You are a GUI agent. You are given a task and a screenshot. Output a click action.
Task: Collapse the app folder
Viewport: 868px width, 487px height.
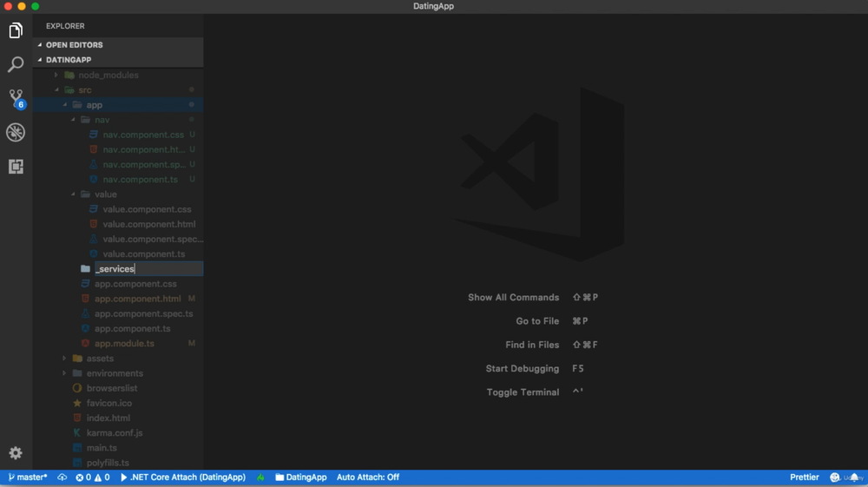click(94, 104)
